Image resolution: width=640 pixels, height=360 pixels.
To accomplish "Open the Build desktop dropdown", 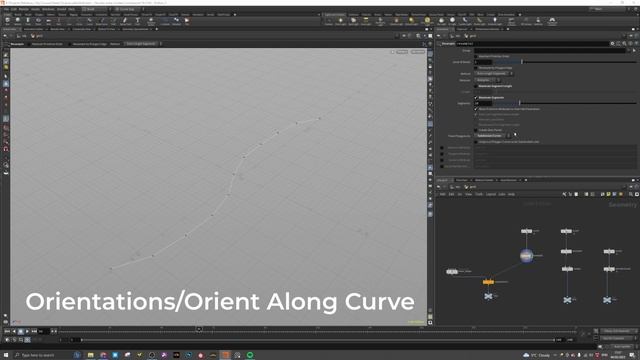I will [96, 9].
